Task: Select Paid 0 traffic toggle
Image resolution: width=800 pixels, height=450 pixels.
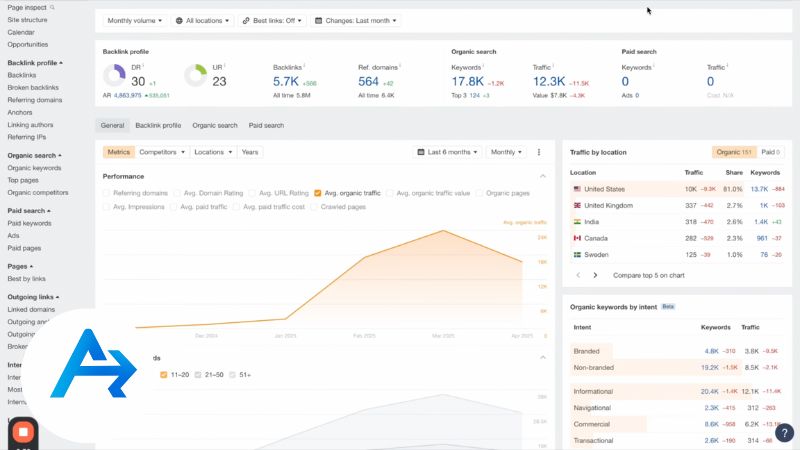Action: click(x=770, y=152)
